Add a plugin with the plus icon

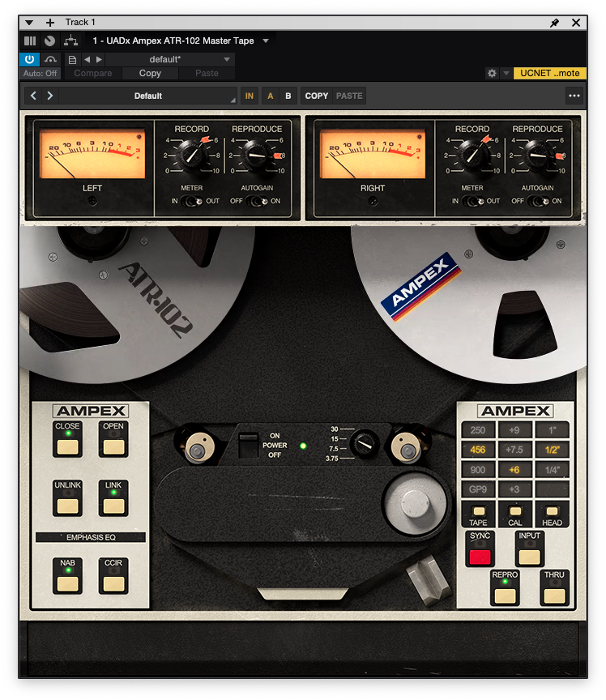(x=50, y=23)
